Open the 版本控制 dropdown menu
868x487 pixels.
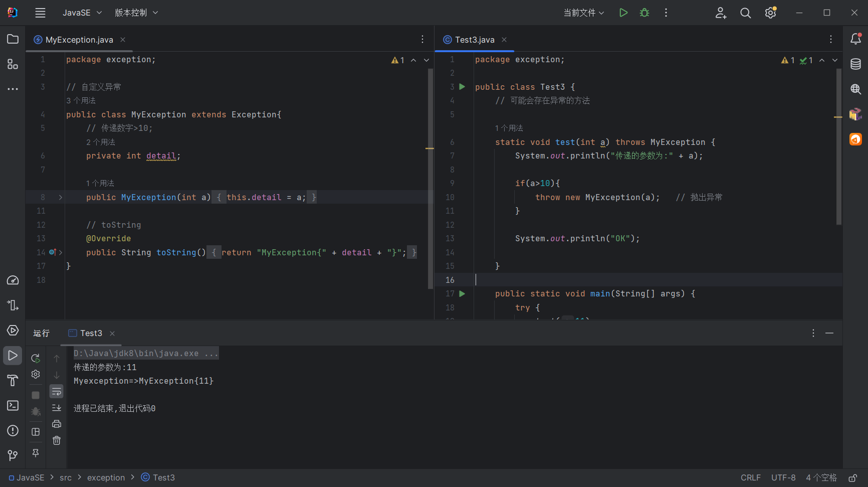click(136, 13)
